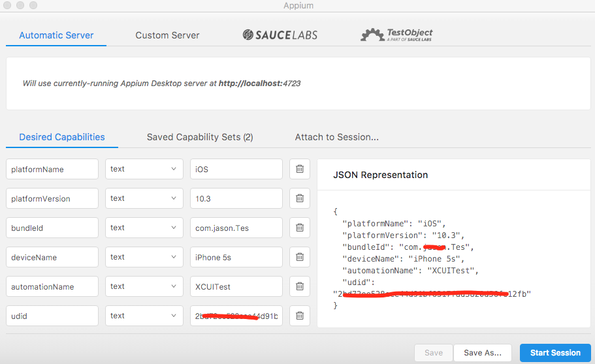The image size is (595, 364).
Task: Expand type dropdown for bundleId
Action: [144, 228]
